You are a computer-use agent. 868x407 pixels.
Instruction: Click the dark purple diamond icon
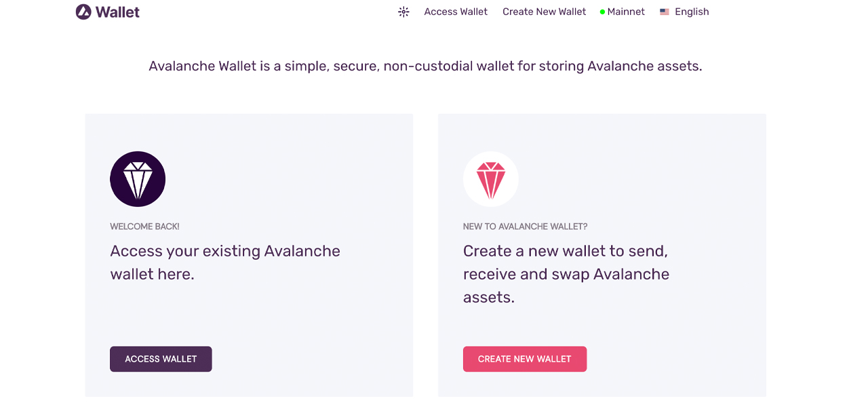tap(138, 179)
